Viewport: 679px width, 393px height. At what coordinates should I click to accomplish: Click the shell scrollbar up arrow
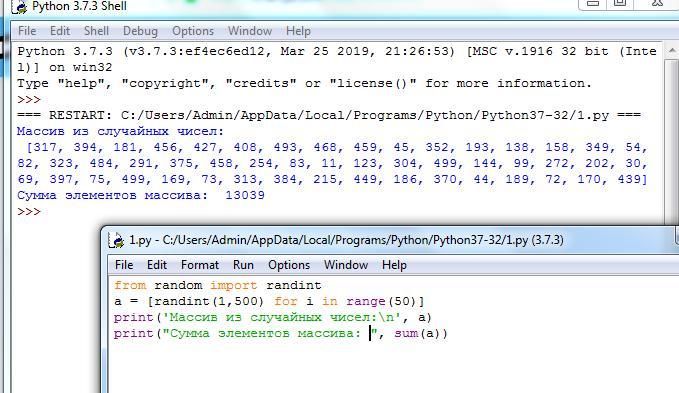coord(672,51)
